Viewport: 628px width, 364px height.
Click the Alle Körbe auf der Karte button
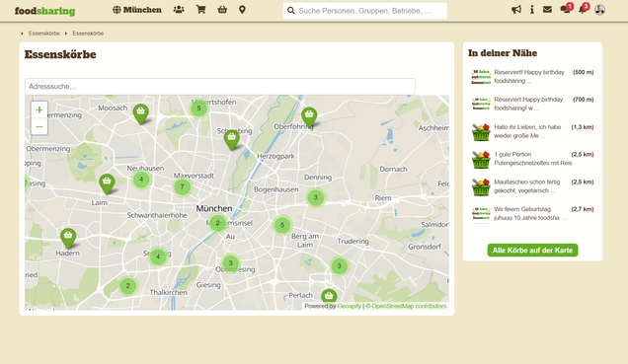click(532, 250)
